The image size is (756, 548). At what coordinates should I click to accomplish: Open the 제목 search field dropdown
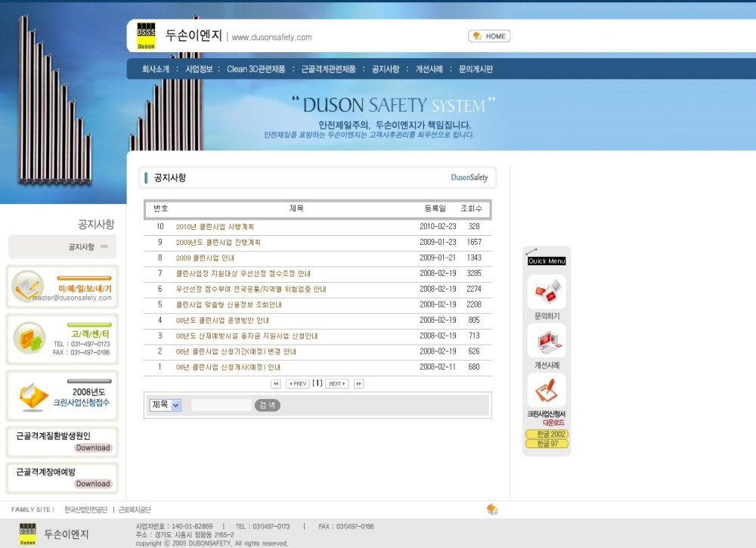(166, 405)
